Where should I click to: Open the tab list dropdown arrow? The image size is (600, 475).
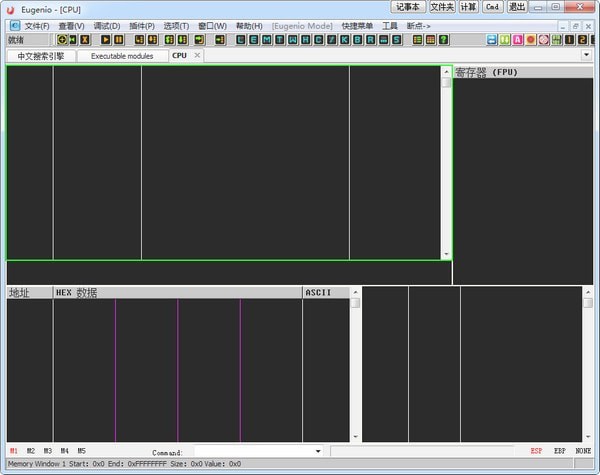click(x=586, y=55)
